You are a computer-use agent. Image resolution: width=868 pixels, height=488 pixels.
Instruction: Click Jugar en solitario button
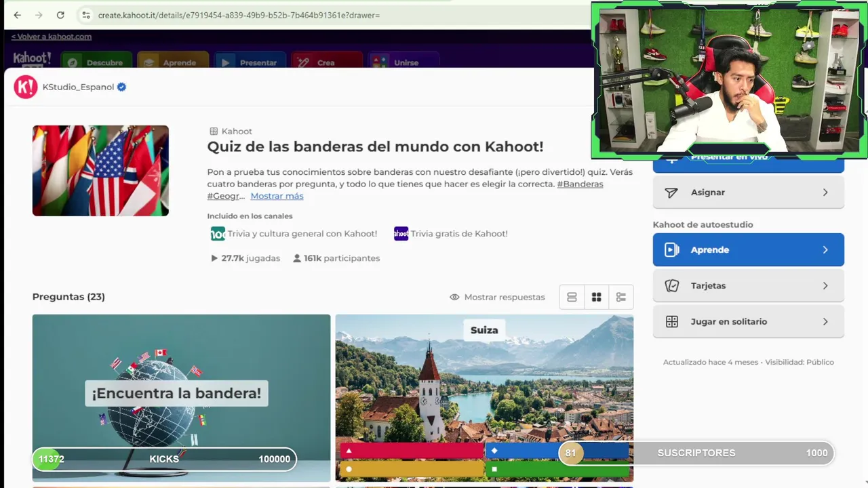(748, 321)
